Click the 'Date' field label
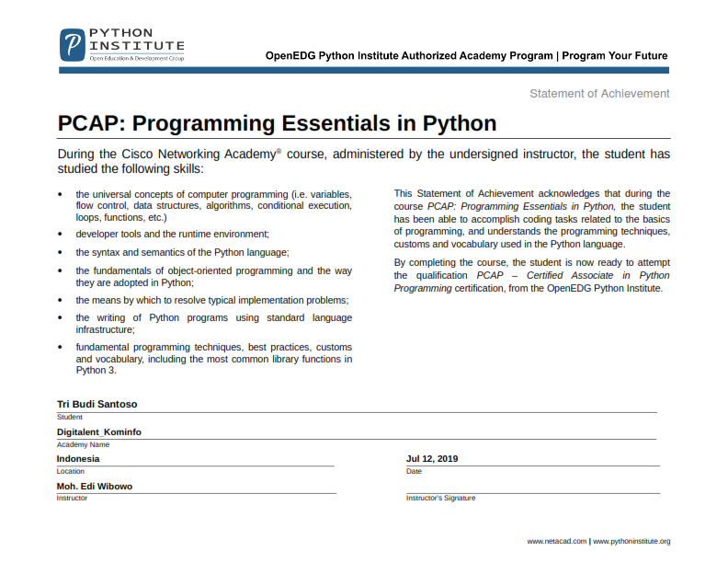Screen dimensions: 728x563 414,471
